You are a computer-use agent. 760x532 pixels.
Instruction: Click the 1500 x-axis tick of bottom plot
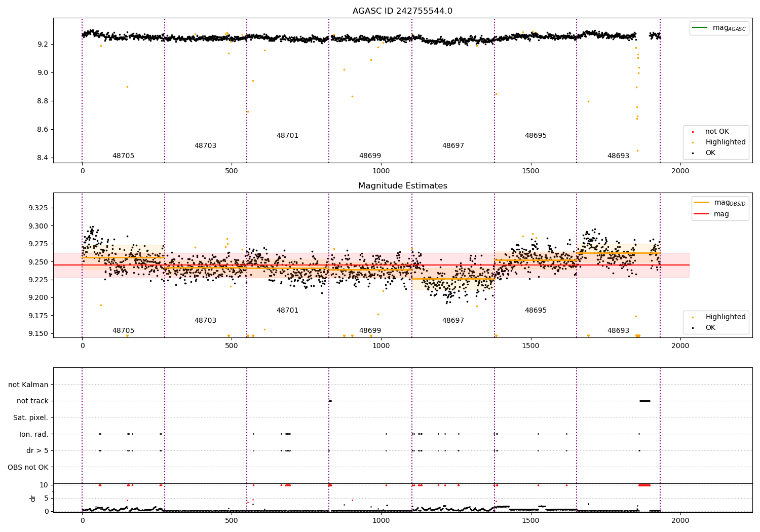[530, 520]
